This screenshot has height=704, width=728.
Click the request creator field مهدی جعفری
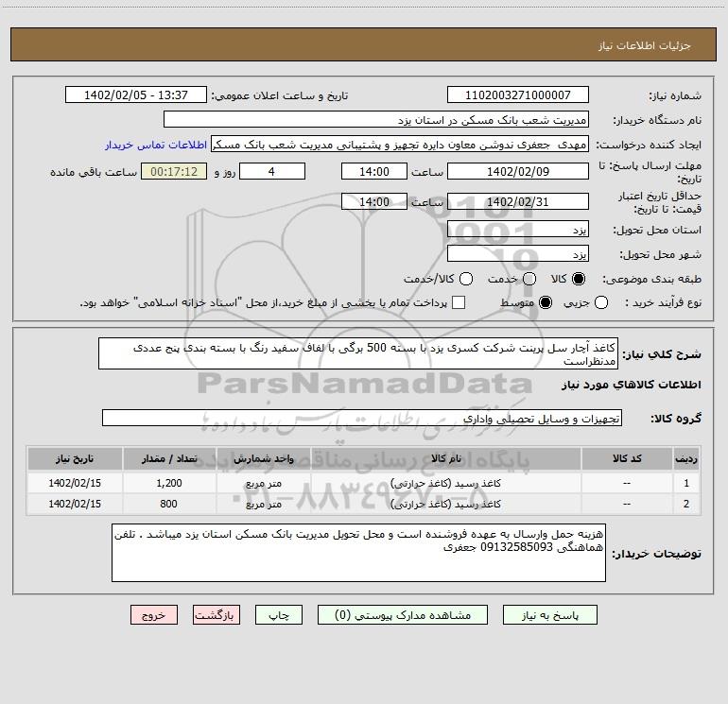tap(400, 145)
